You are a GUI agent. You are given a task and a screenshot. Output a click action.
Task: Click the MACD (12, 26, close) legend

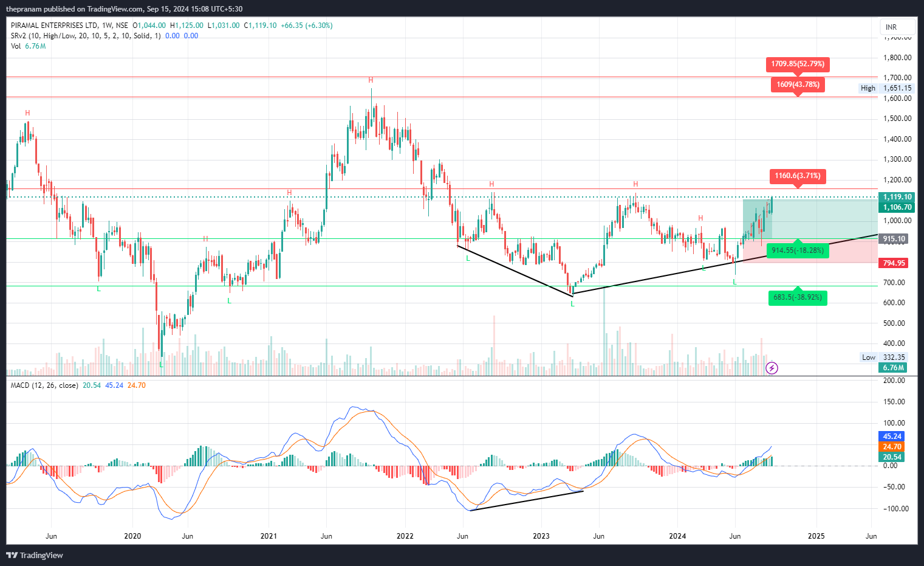[x=44, y=385]
